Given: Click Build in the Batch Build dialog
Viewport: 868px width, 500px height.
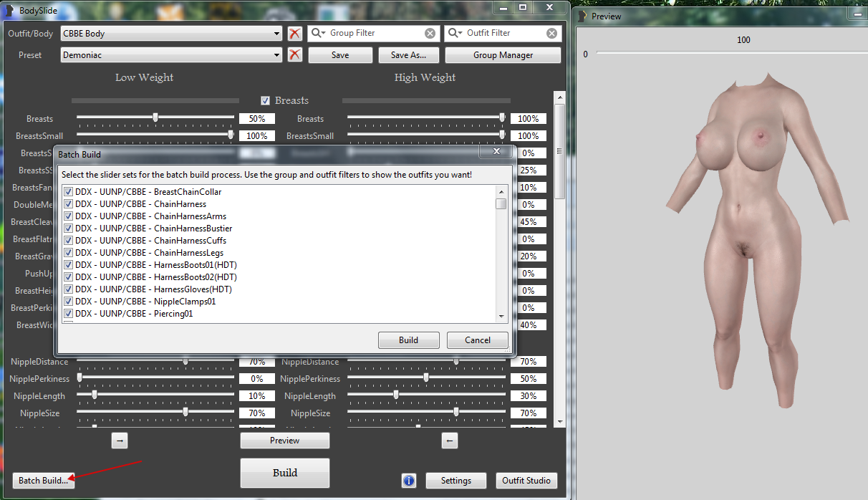Looking at the screenshot, I should tap(408, 340).
